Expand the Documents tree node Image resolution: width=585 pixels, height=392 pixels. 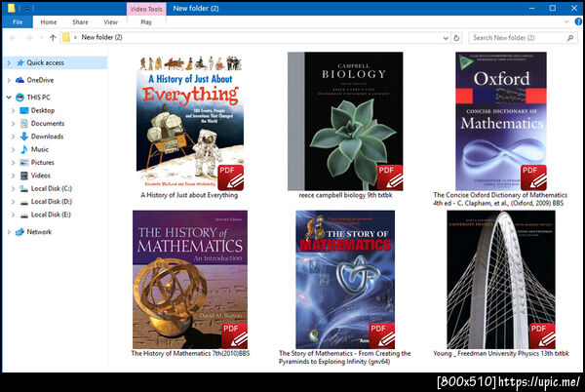pyautogui.click(x=13, y=124)
